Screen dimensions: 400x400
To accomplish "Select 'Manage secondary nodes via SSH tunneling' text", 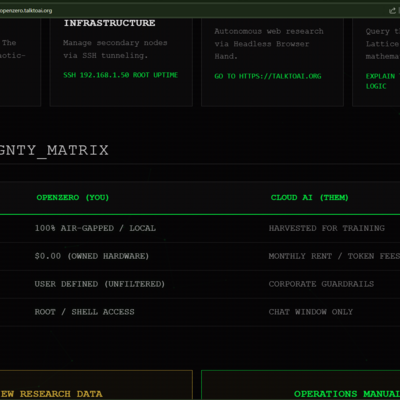I will pyautogui.click(x=115, y=49).
